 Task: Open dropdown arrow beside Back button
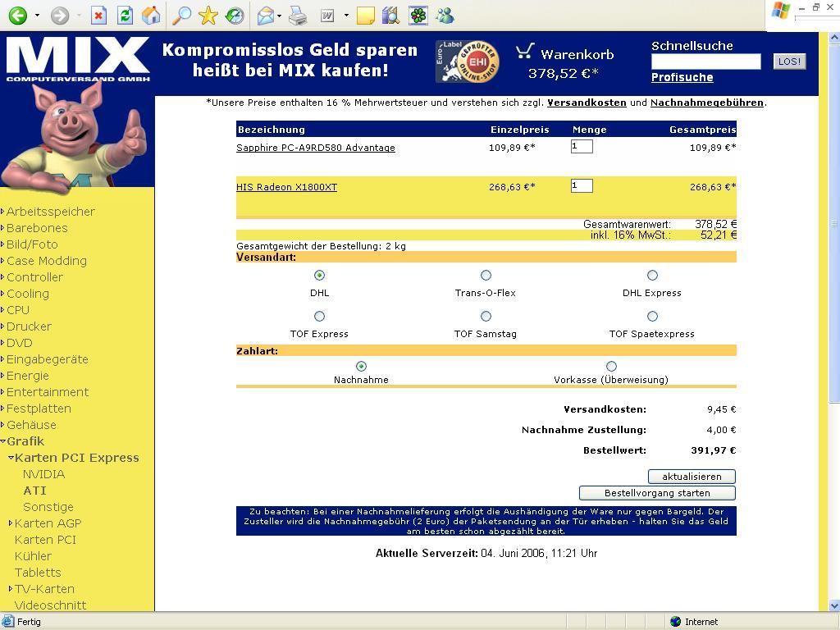[x=37, y=16]
